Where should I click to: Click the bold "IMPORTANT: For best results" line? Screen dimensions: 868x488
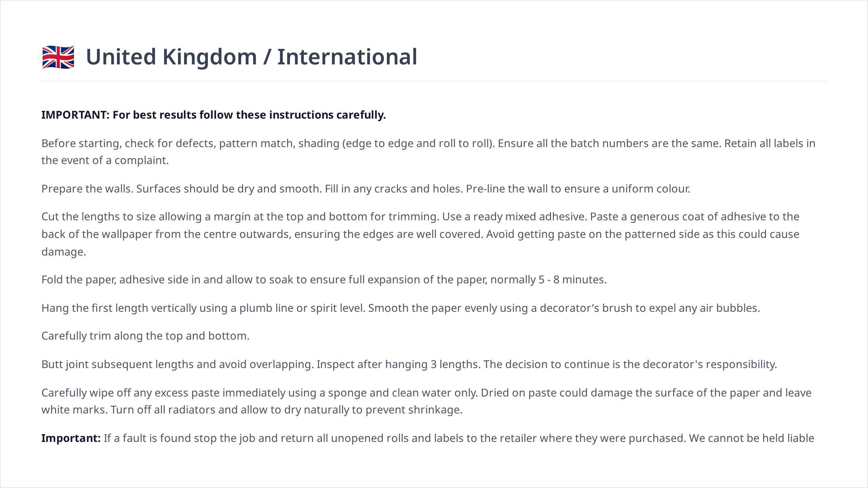214,115
